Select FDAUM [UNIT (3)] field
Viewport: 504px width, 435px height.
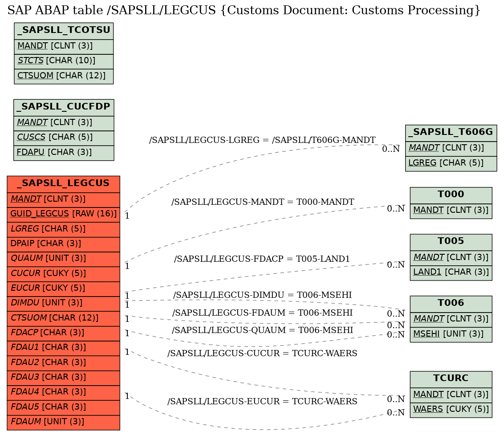(63, 423)
